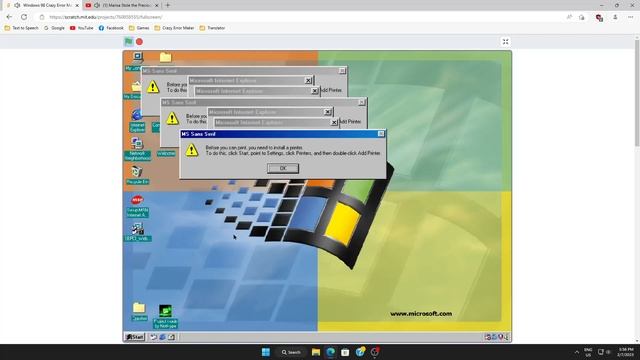The width and height of the screenshot is (640, 360).
Task: Go back in the browser
Action: [x=9, y=17]
